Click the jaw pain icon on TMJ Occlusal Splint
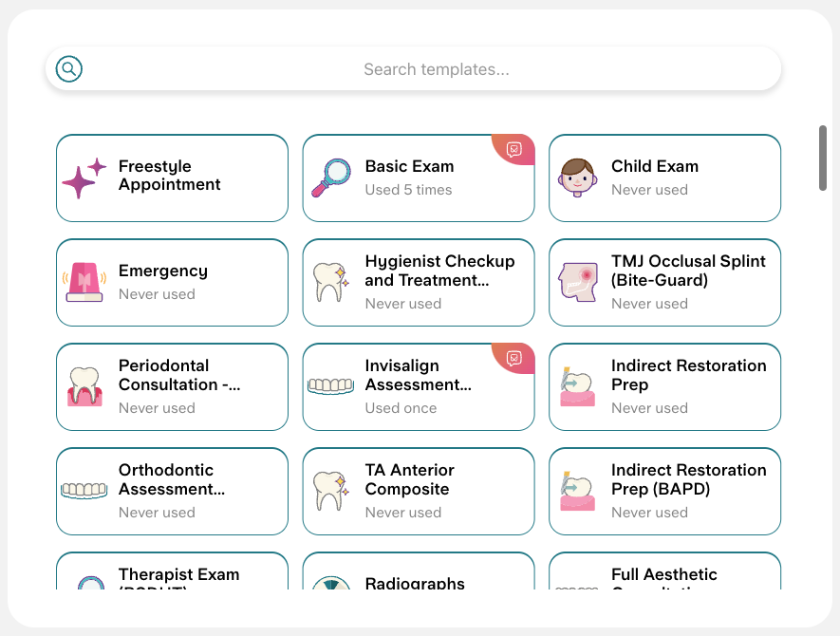840x636 pixels. coord(578,282)
